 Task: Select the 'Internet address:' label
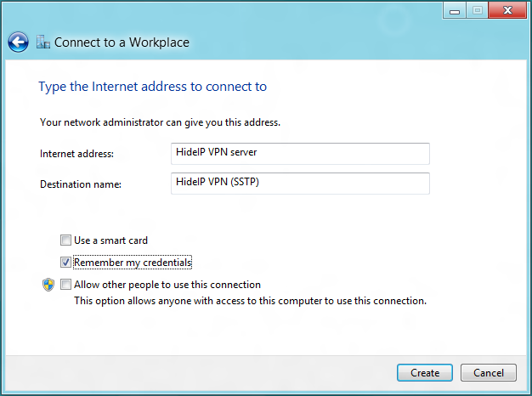tap(76, 154)
